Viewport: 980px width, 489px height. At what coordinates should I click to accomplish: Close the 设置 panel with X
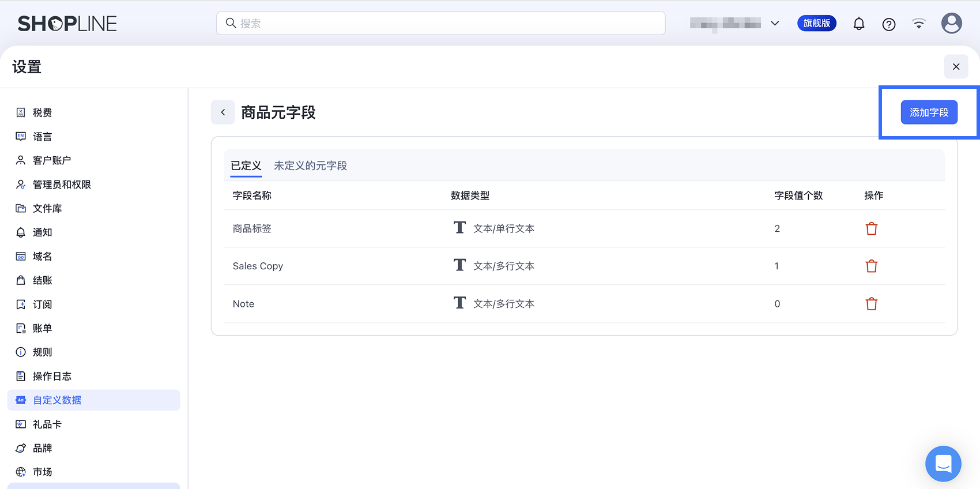click(956, 67)
